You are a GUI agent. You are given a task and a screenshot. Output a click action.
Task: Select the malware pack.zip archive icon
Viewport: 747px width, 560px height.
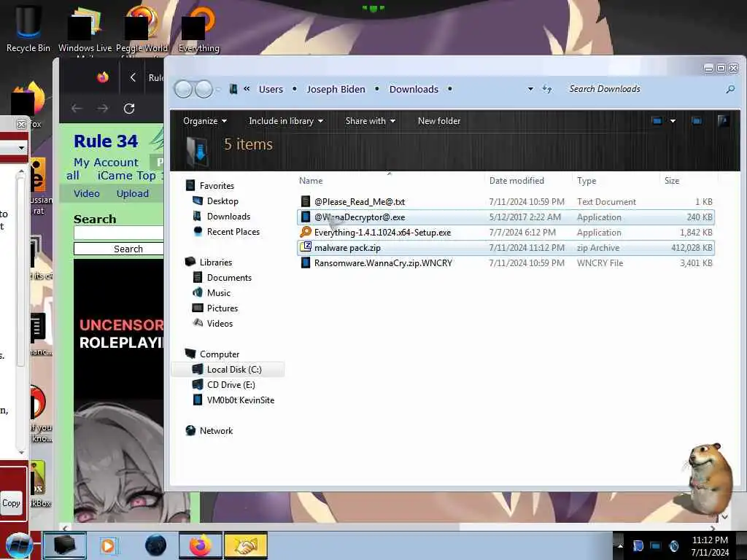point(306,247)
